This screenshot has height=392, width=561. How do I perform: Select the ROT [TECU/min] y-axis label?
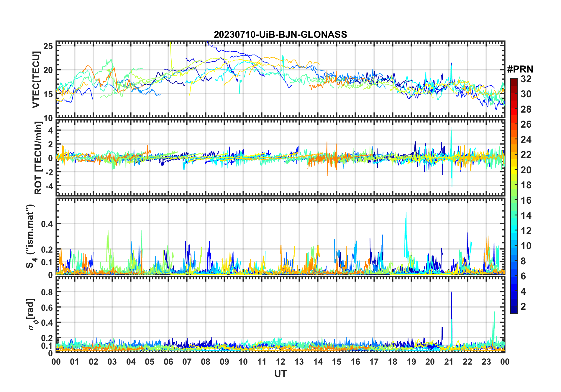(38, 158)
